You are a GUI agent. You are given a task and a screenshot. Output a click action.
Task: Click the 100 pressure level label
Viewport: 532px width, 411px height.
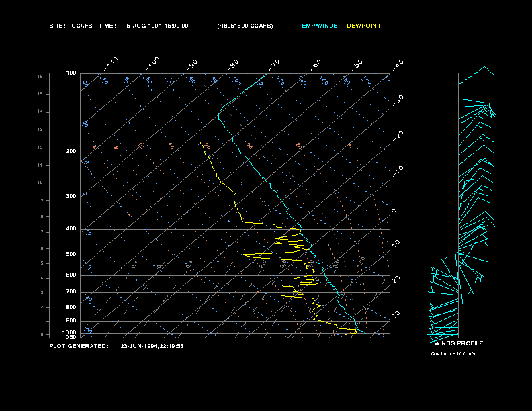pos(71,73)
